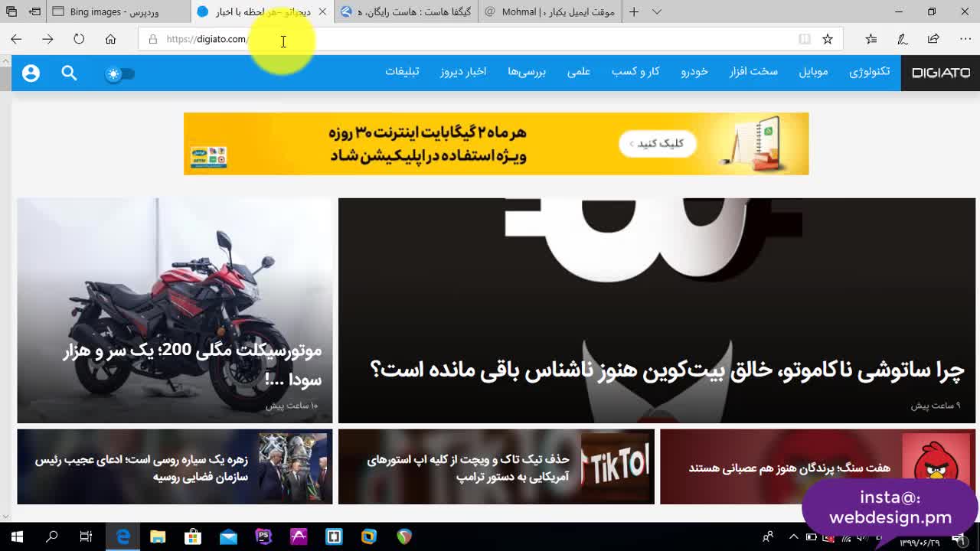Show hidden system tray icons
The height and width of the screenshot is (551, 980).
pos(793,536)
